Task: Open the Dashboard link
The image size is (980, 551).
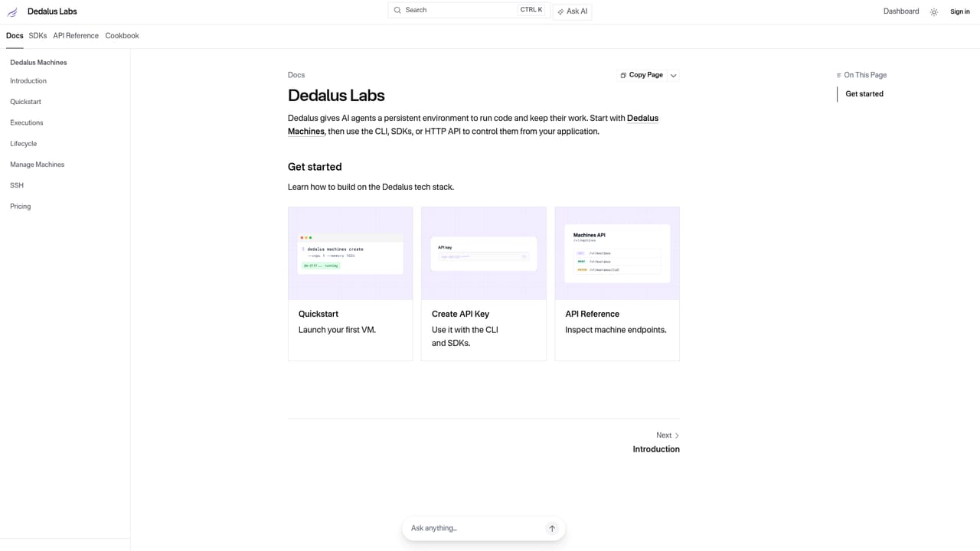Action: pos(901,11)
